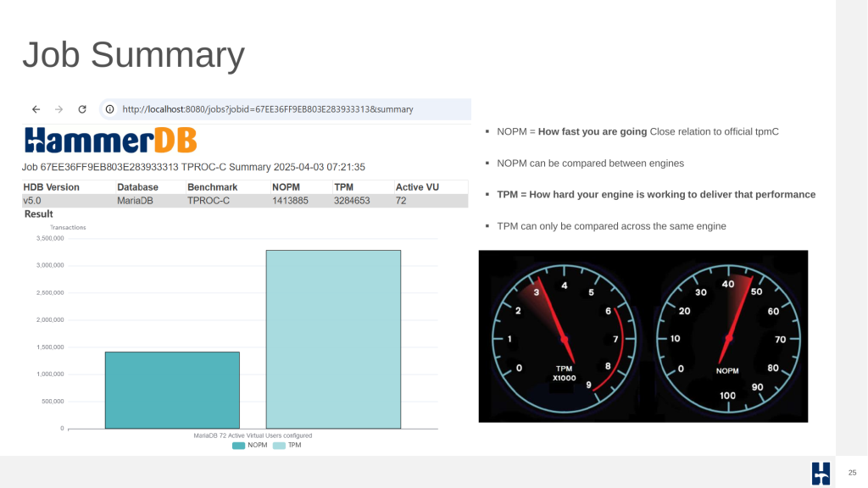
Task: Open the site info icon in address bar
Action: [110, 109]
